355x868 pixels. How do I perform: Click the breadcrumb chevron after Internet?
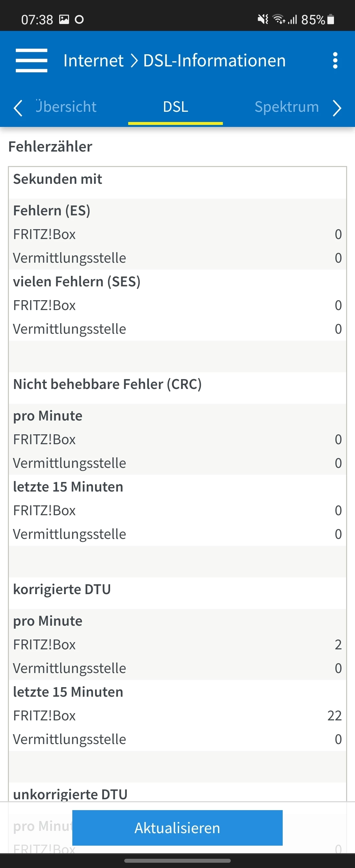pyautogui.click(x=134, y=61)
